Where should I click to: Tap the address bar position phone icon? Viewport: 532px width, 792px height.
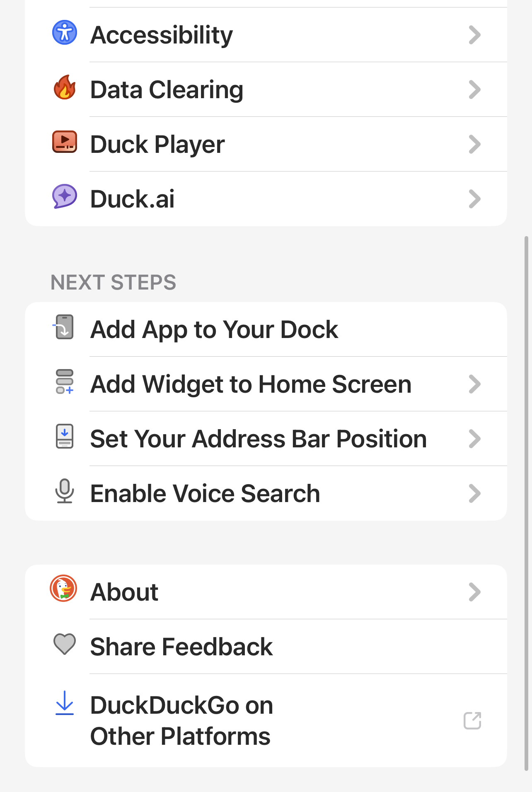coord(65,436)
